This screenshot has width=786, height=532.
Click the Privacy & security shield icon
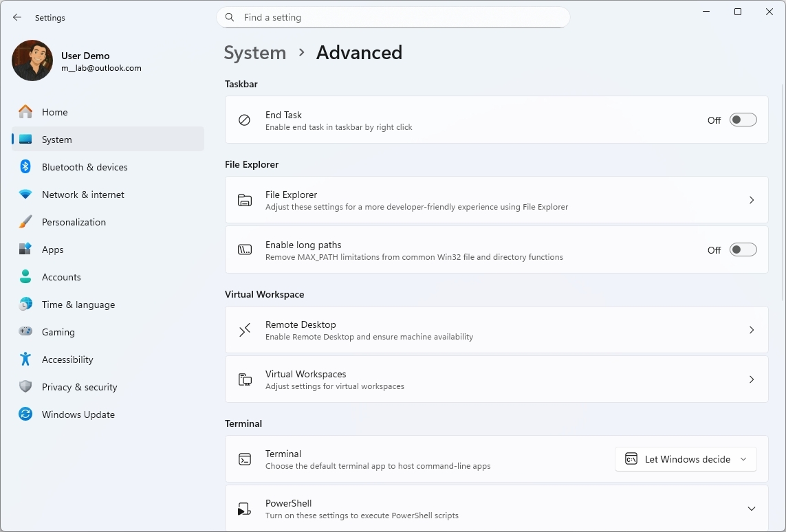point(25,387)
